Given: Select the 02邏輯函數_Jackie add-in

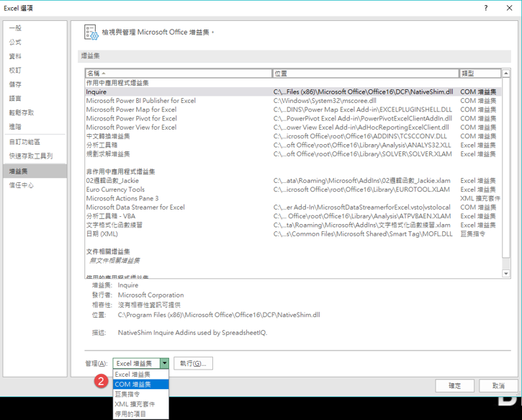Looking at the screenshot, I should 293,181.
